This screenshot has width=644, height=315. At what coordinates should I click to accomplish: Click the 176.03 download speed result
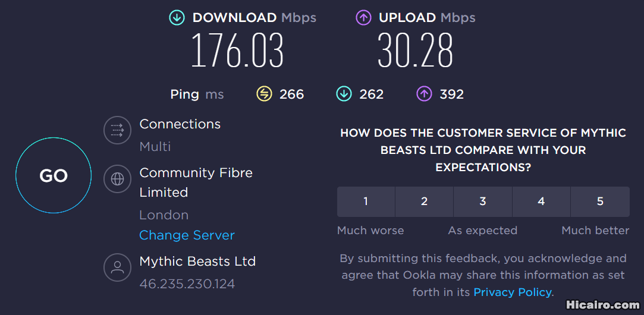237,51
